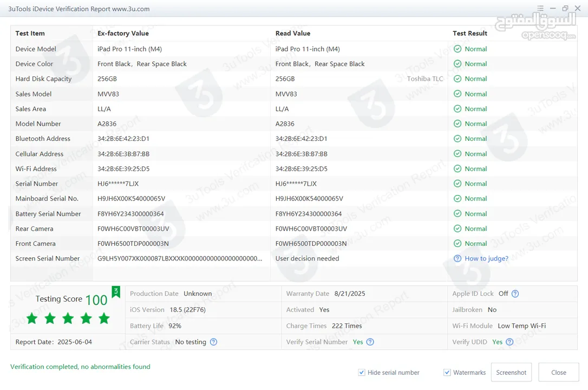Open the How to judge? link
This screenshot has height=390, width=588.
click(x=486, y=258)
